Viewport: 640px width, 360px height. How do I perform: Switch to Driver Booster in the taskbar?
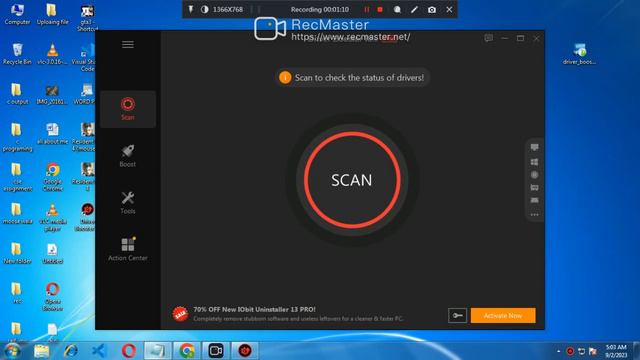coord(245,351)
